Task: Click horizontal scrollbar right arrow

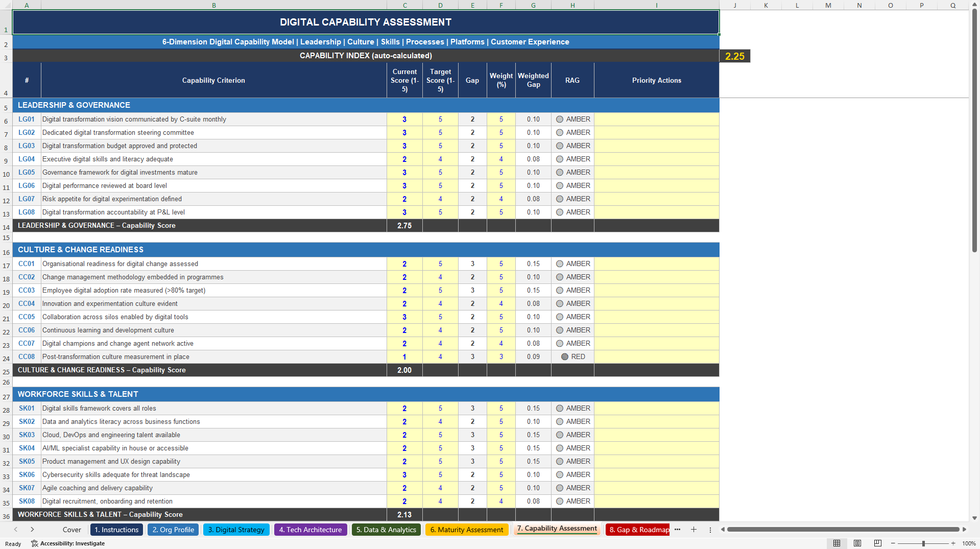Action: click(964, 530)
